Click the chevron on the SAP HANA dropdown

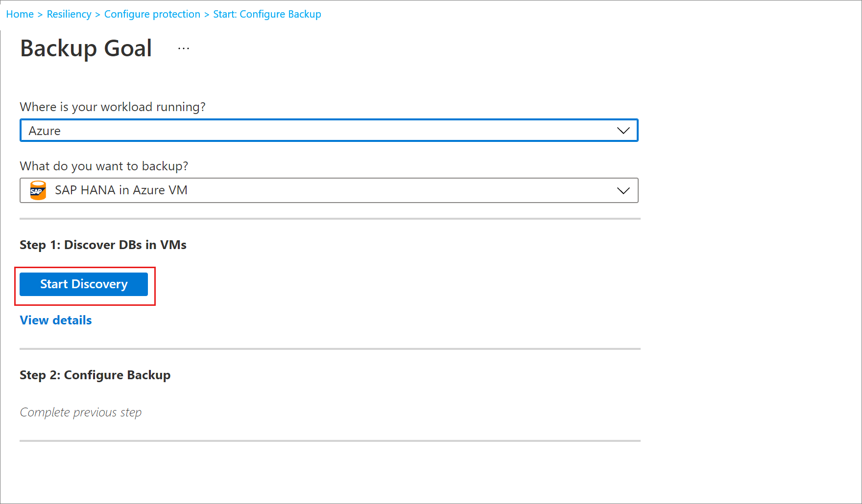tap(623, 190)
